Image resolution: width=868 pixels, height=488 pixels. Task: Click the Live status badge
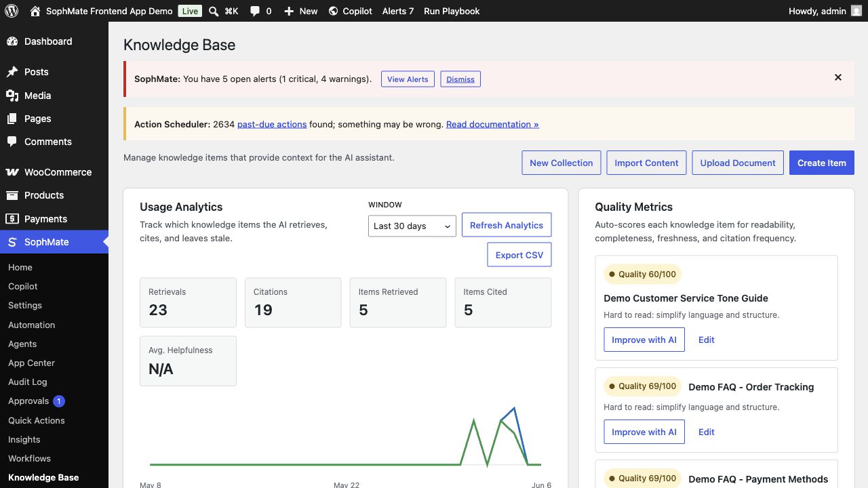[x=190, y=11]
